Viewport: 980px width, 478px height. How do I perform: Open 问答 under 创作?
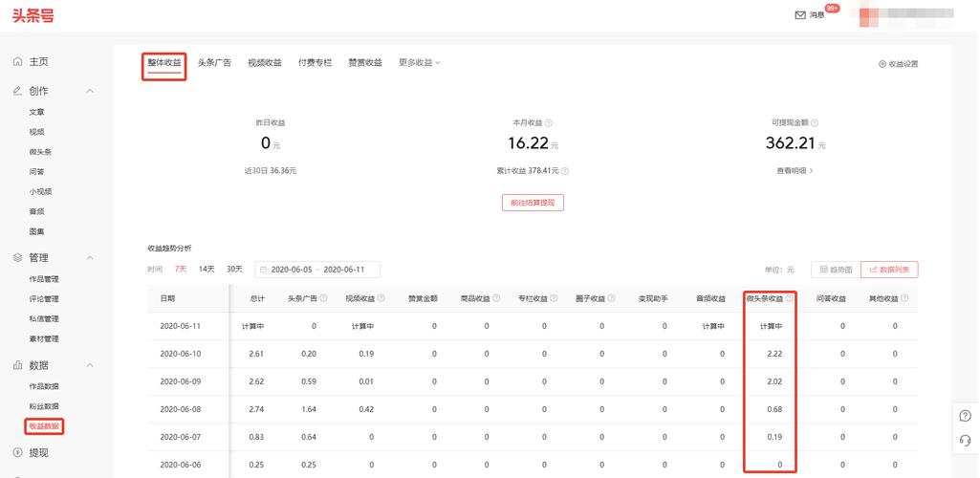point(37,172)
